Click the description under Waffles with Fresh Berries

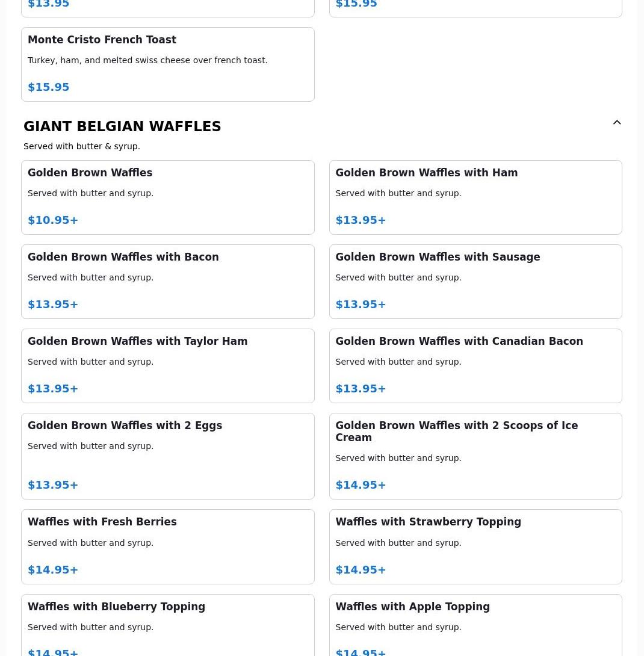click(90, 543)
